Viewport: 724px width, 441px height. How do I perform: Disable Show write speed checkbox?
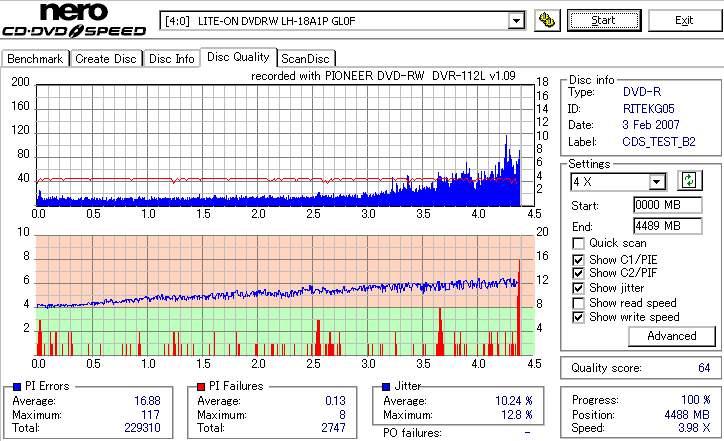[578, 317]
